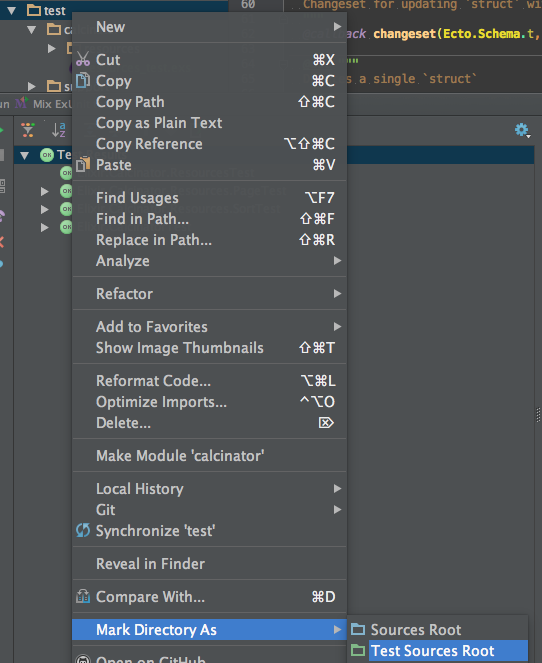The height and width of the screenshot is (663, 542).
Task: Select Make Module 'calcinator'
Action: click(x=209, y=456)
